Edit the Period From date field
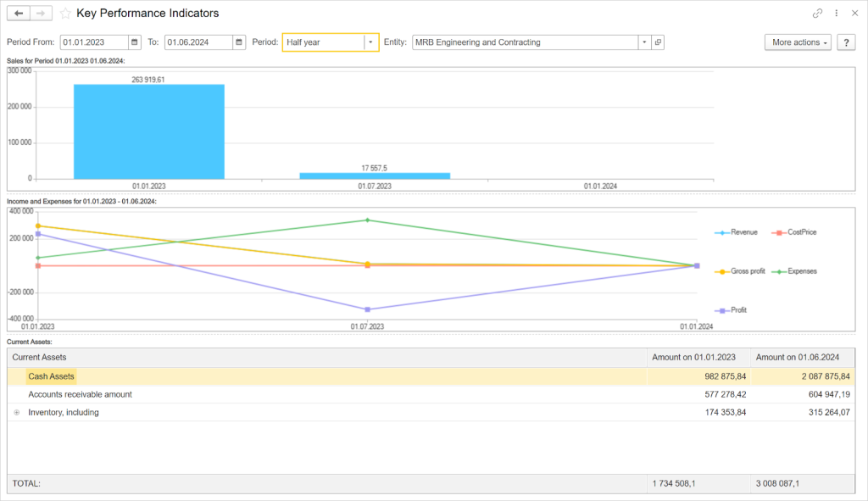868x501 pixels. tap(95, 42)
